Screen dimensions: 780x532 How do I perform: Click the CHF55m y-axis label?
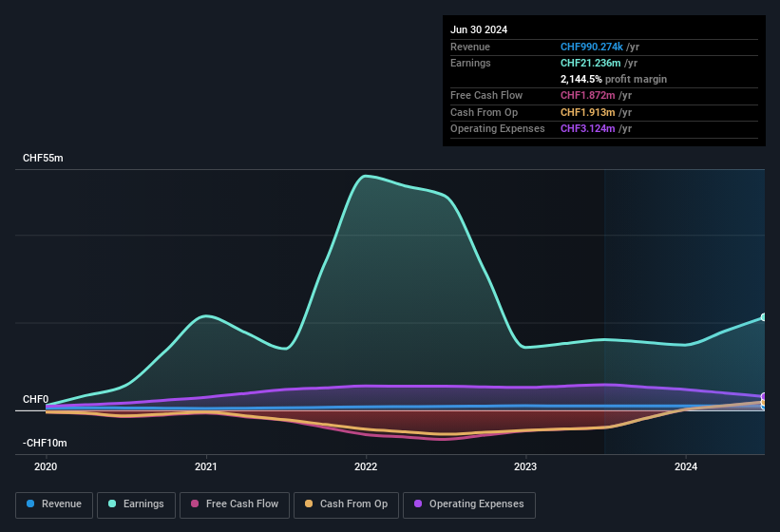(43, 158)
